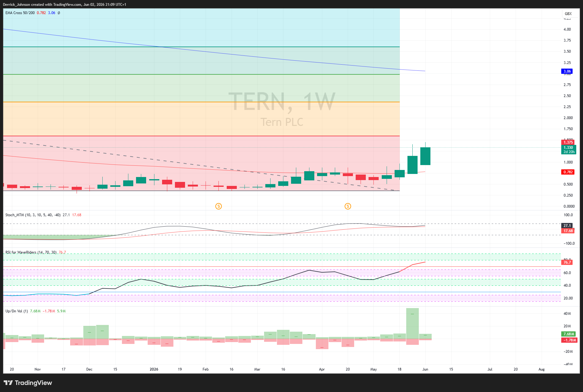
Task: Click the Stoch_MTM indicator legend
Action: tap(33, 215)
